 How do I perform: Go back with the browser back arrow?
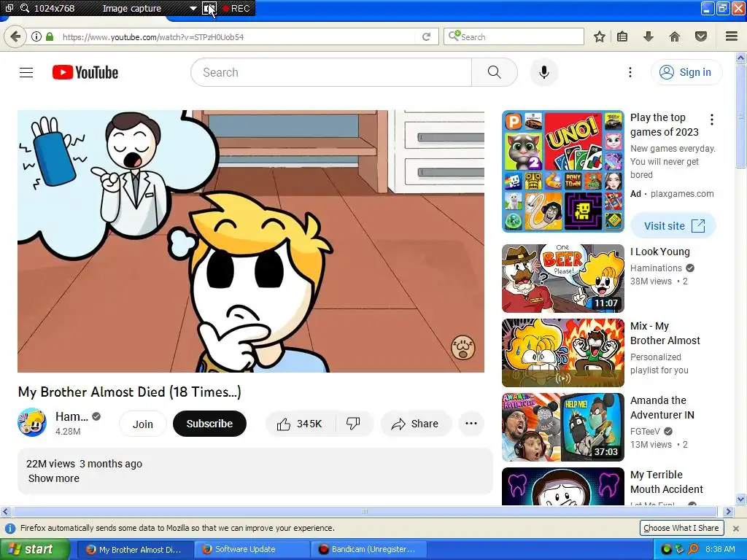click(x=15, y=36)
